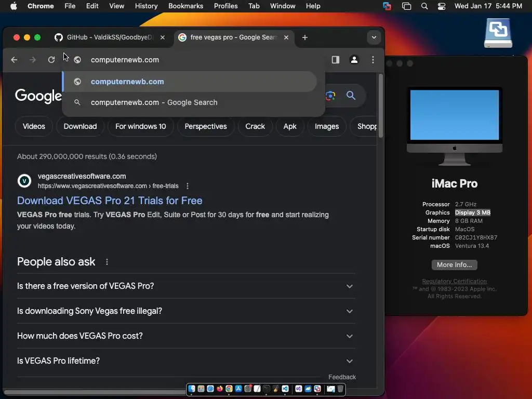The height and width of the screenshot is (399, 532).
Task: Open Control Center in menu bar
Action: tap(442, 6)
